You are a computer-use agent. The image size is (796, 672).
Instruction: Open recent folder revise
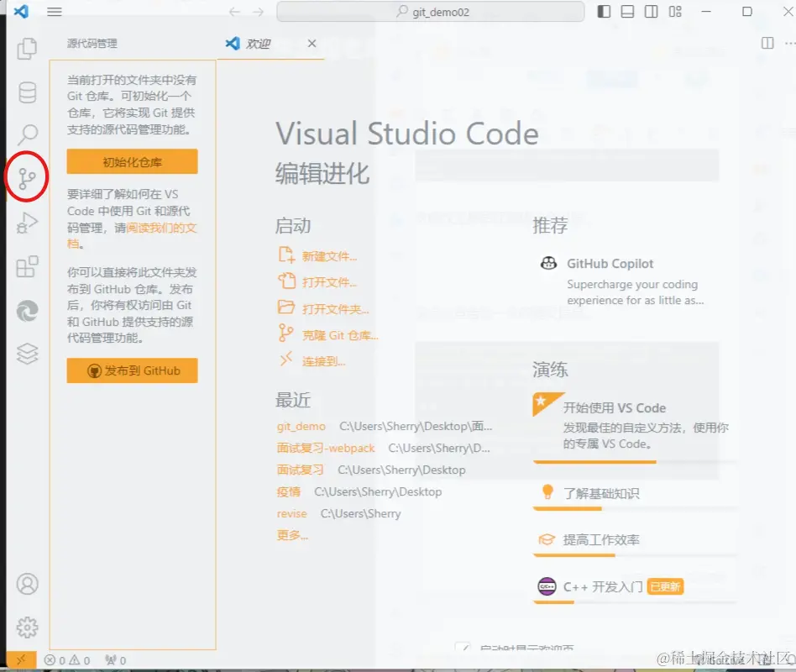[291, 513]
